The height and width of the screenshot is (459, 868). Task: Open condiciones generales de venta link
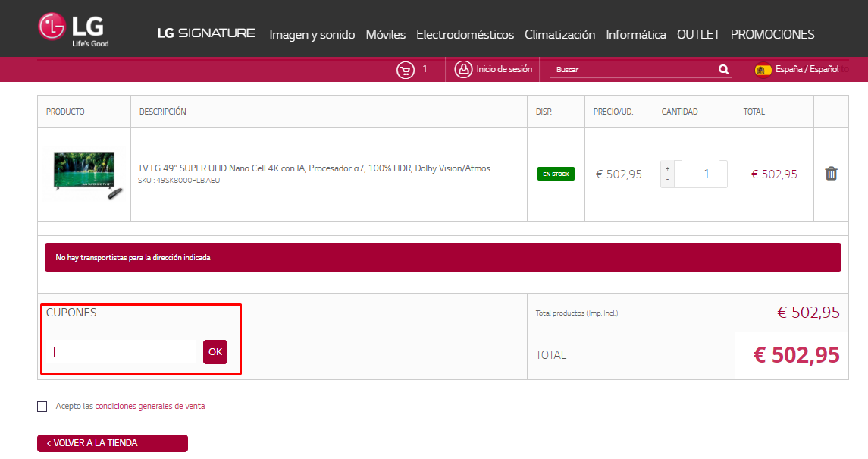149,407
